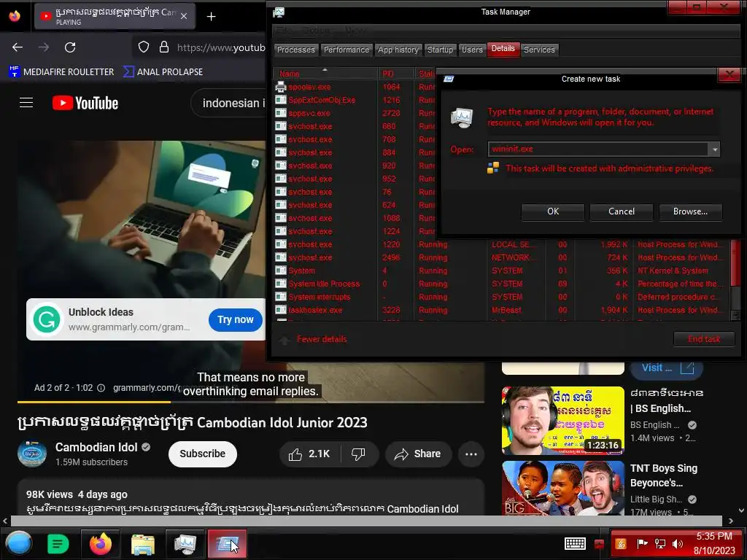Click the ad info icon beside 1:02

[101, 388]
